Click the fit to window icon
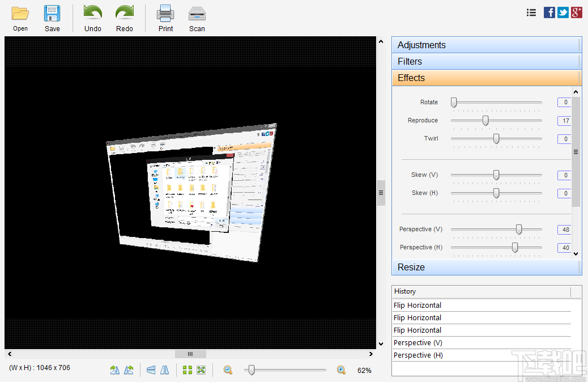 pos(201,370)
